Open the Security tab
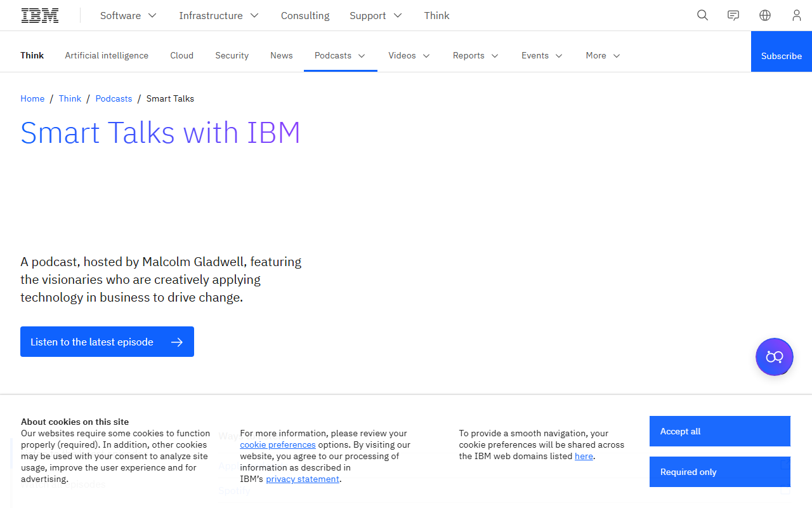812x508 pixels. pyautogui.click(x=232, y=55)
